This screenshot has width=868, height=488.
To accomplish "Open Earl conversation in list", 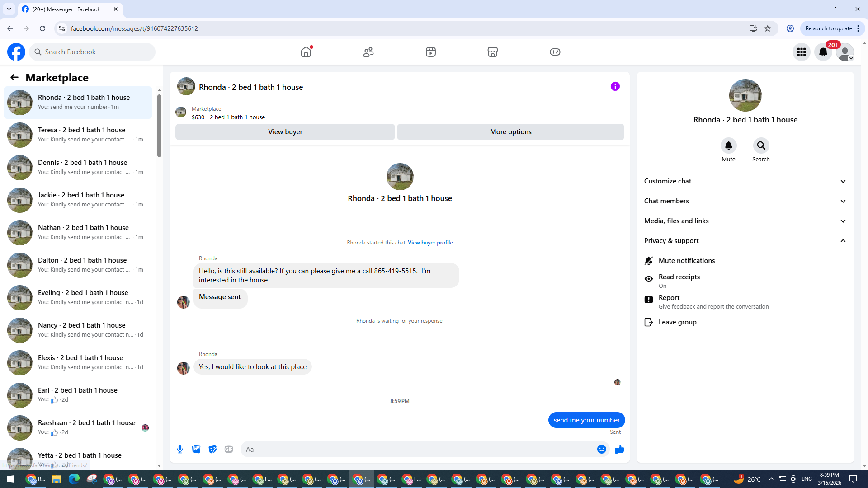I will tap(78, 395).
